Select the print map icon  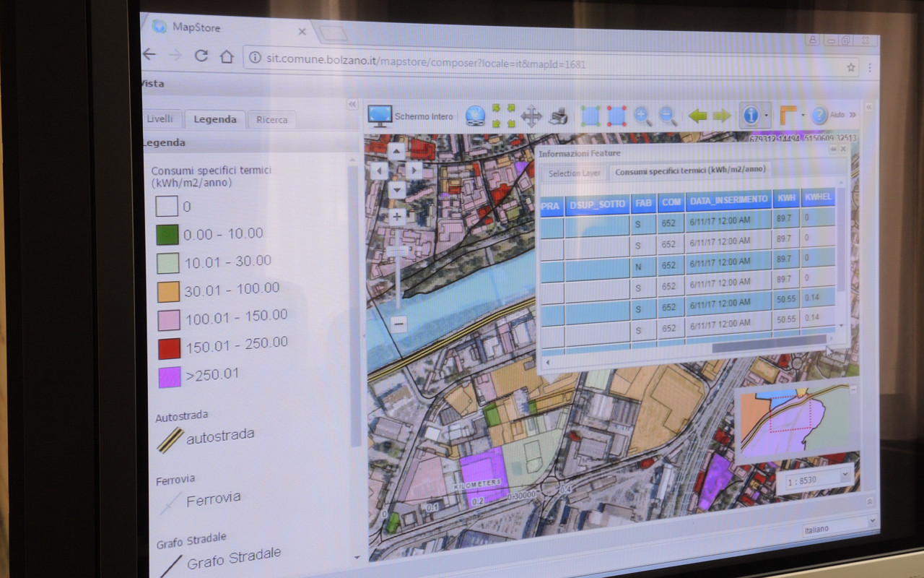pyautogui.click(x=558, y=116)
